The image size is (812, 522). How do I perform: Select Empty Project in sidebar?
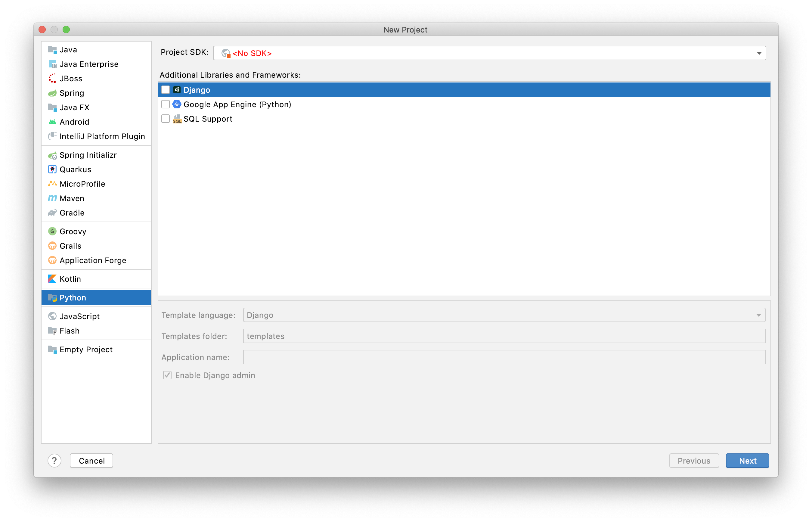(x=86, y=349)
